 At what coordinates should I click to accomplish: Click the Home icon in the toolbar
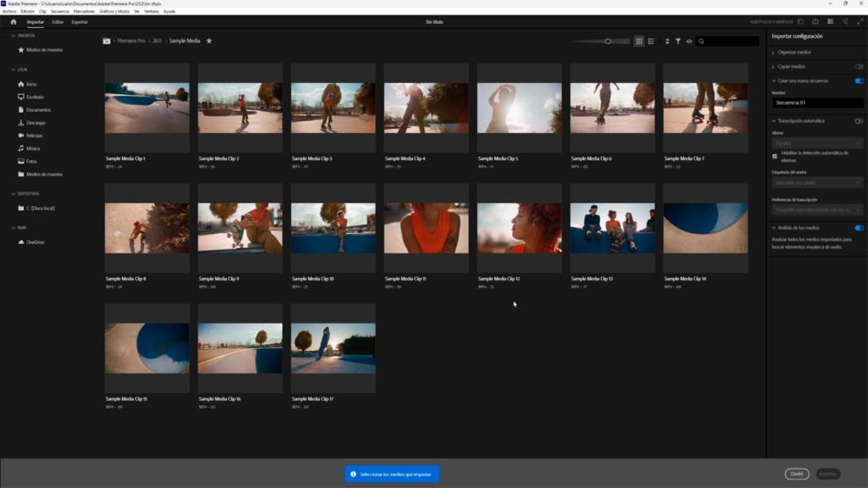(14, 23)
